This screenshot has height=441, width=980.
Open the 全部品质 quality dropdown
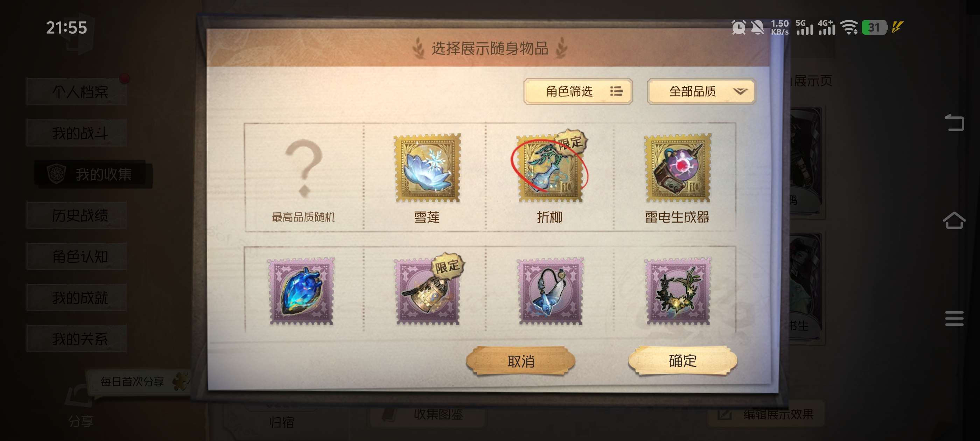click(701, 91)
